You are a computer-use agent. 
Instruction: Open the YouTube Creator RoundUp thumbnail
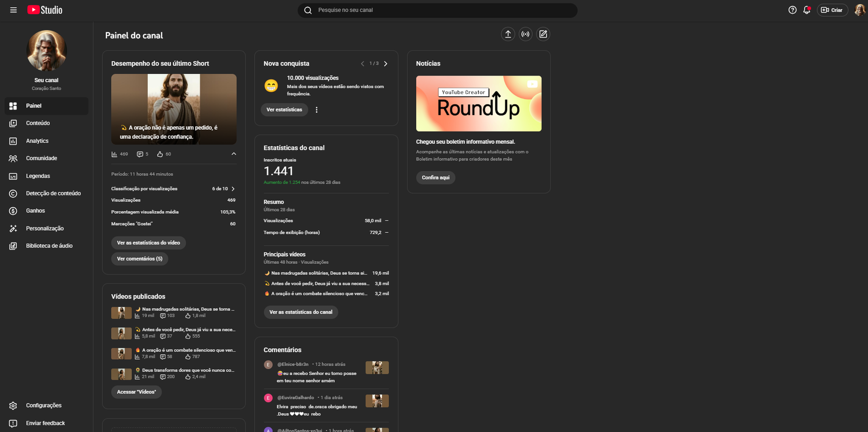click(478, 104)
